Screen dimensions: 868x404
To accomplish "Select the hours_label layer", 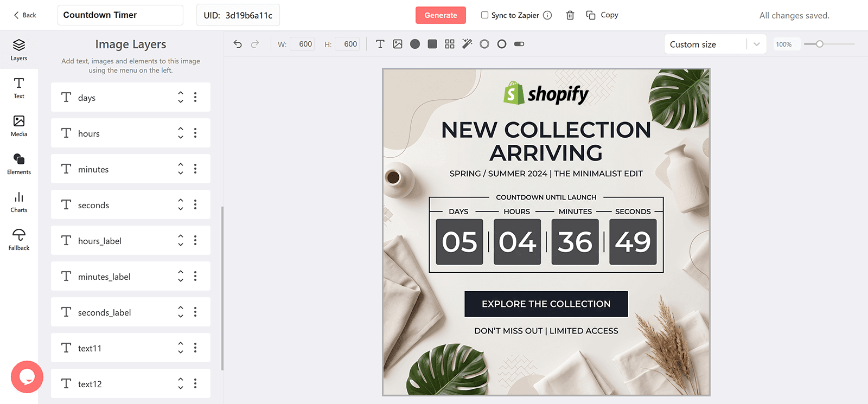I will pyautogui.click(x=131, y=240).
